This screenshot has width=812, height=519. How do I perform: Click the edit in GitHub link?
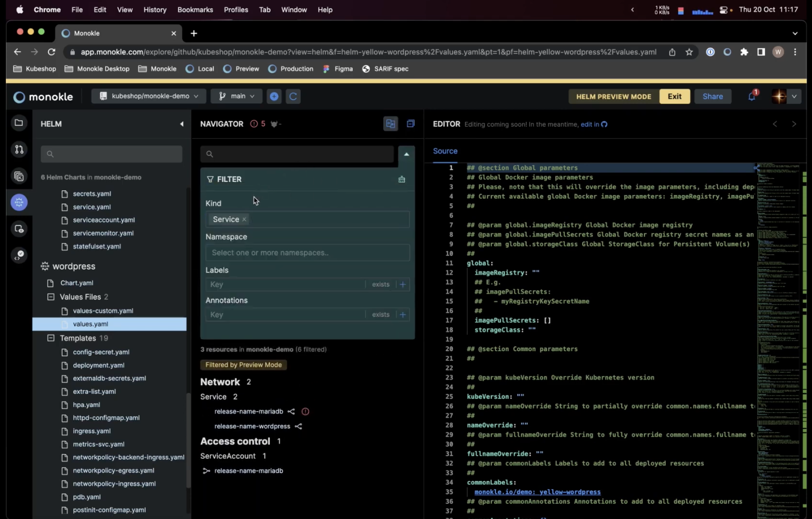(x=594, y=124)
